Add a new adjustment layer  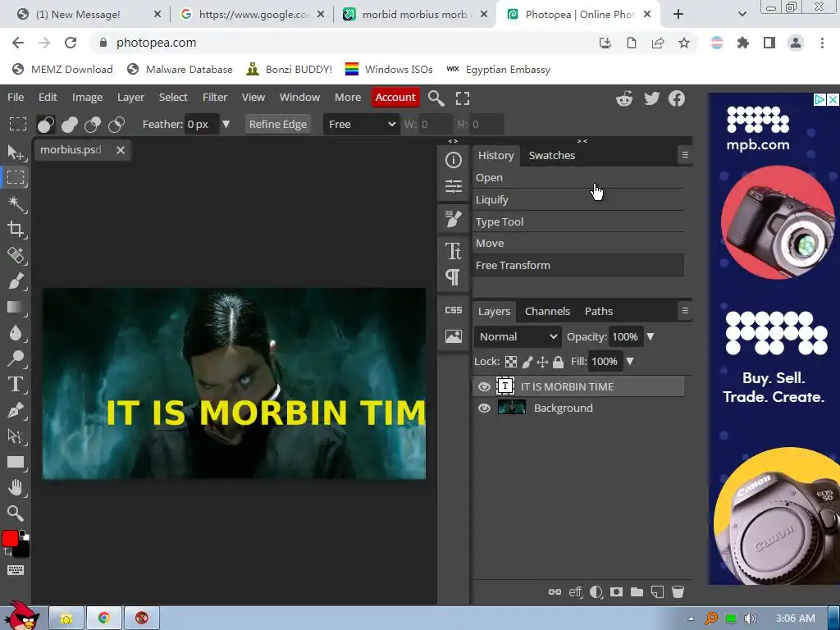tap(596, 592)
